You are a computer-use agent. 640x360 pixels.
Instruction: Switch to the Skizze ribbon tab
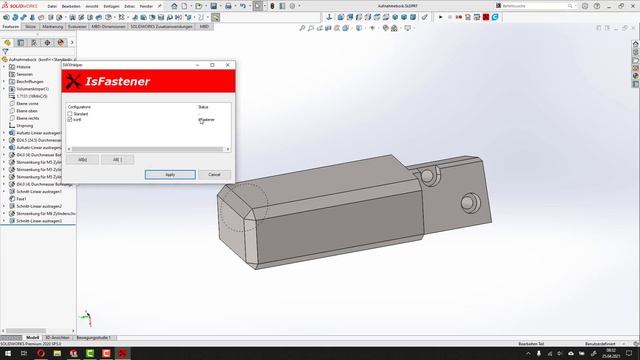point(31,27)
